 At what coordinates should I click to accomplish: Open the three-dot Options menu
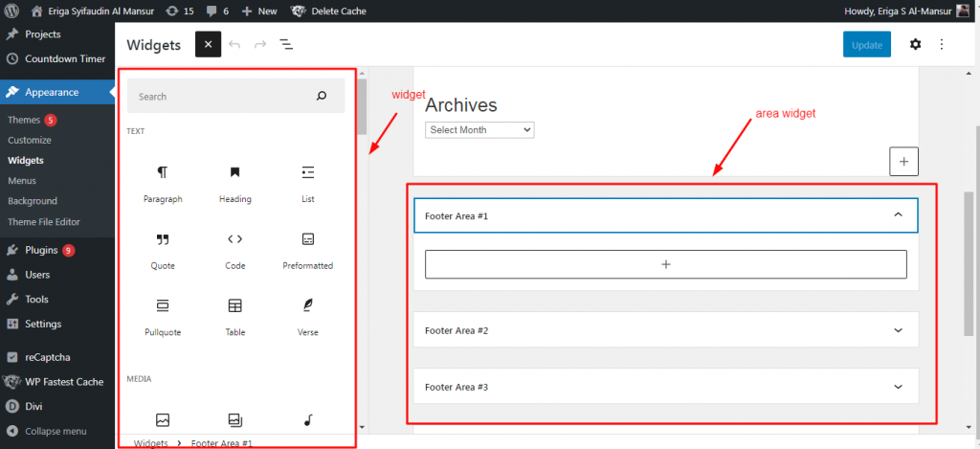(x=942, y=44)
